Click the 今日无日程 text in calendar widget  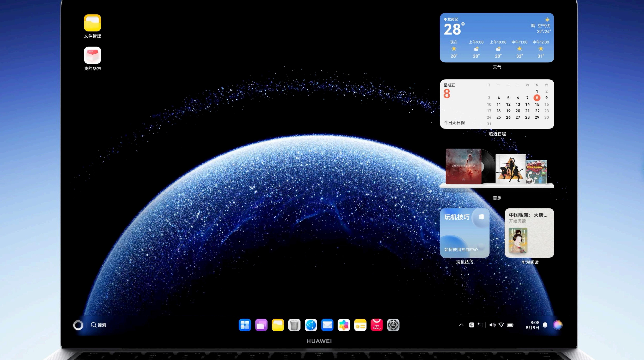[454, 123]
